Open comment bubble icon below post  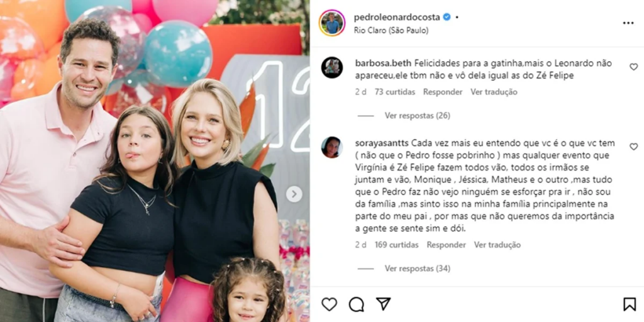pos(356,304)
